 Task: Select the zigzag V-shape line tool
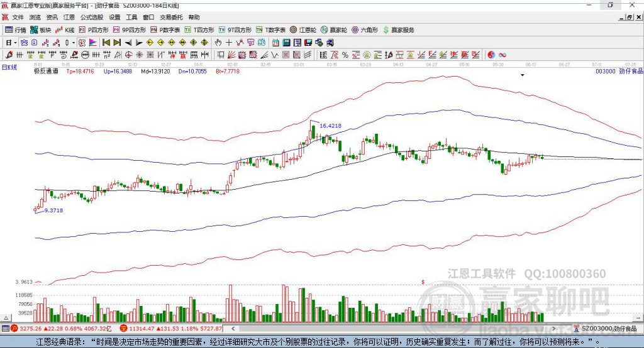tap(274, 55)
